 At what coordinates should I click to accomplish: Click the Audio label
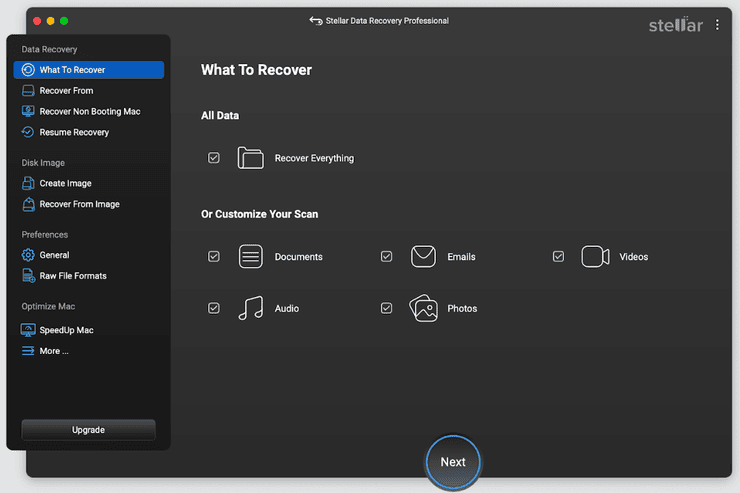pos(287,309)
